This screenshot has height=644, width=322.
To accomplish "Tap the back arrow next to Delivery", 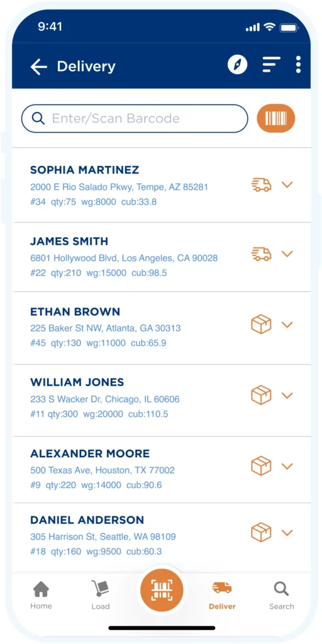I will (38, 67).
